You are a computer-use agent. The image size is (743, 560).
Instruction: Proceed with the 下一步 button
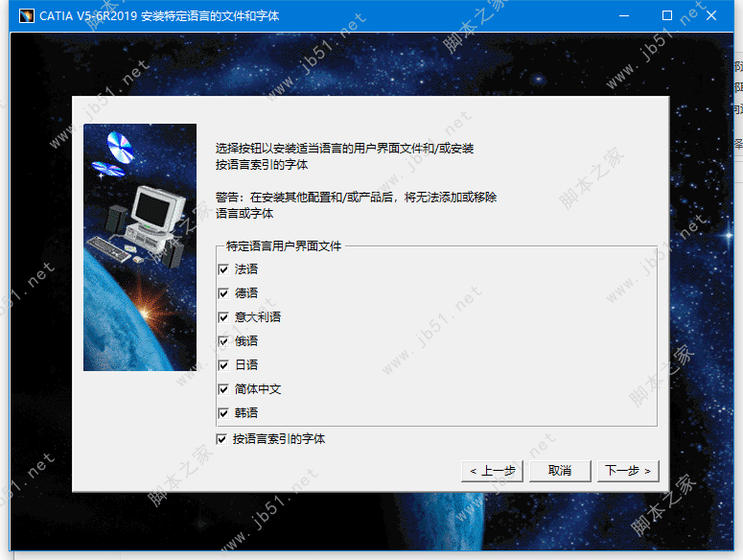coord(628,471)
